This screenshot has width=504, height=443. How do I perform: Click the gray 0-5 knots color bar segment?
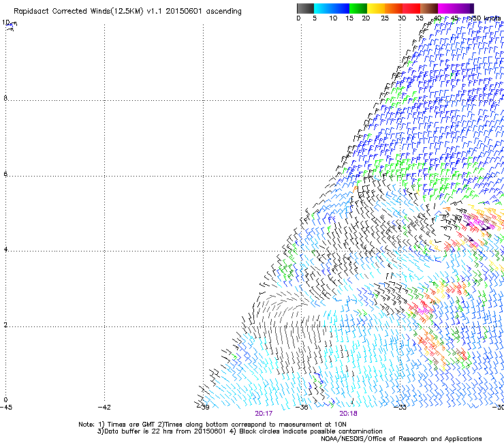pos(305,8)
